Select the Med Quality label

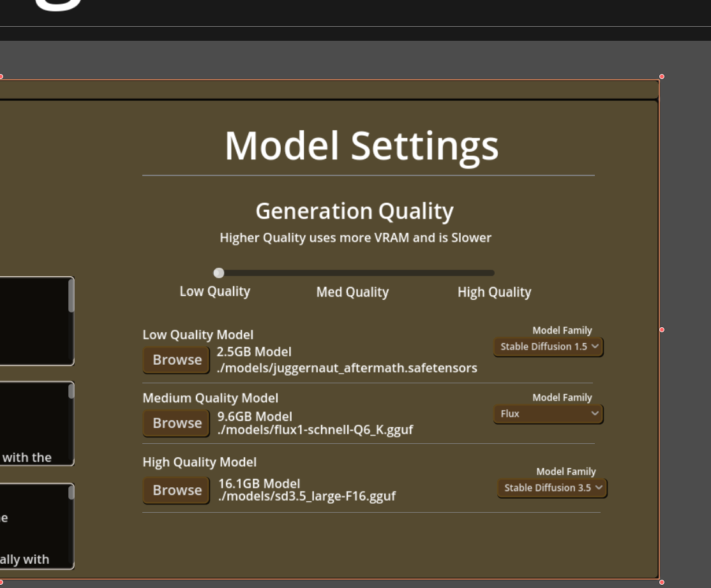(352, 292)
